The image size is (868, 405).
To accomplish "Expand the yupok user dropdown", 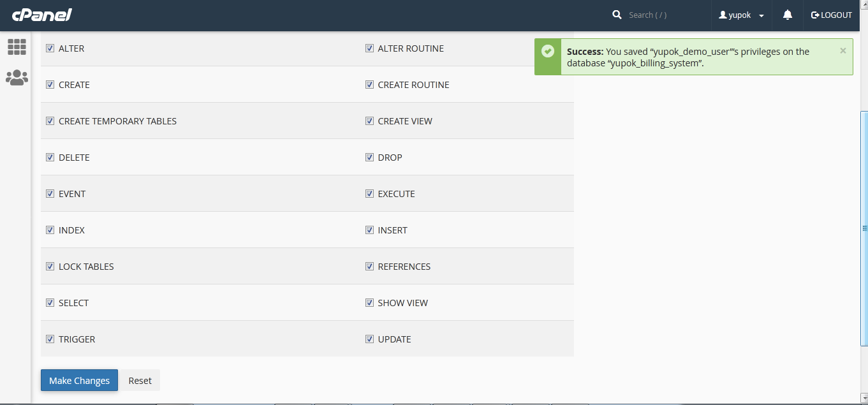I will pyautogui.click(x=741, y=15).
